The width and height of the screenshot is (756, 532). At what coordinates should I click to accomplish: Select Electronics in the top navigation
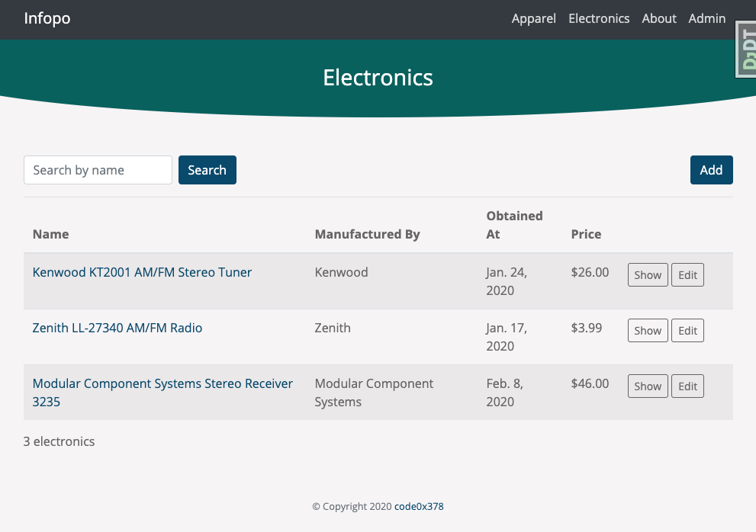pyautogui.click(x=599, y=18)
